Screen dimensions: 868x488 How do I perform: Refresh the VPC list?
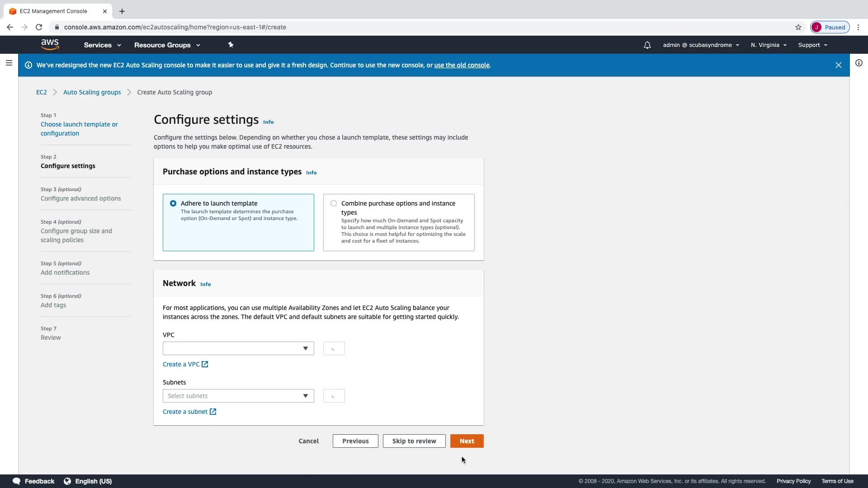click(x=334, y=348)
